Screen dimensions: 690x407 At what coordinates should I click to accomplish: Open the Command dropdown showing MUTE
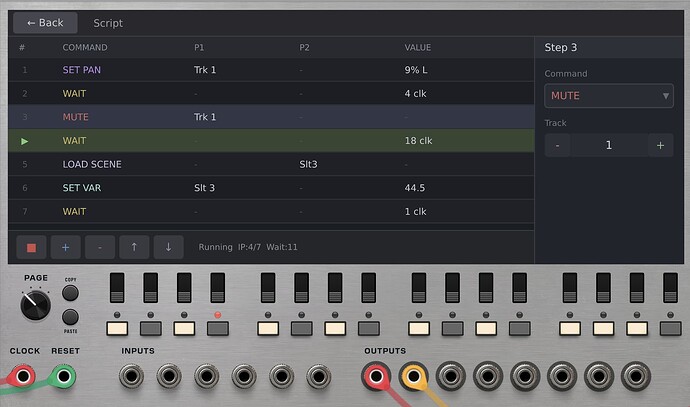[x=608, y=96]
